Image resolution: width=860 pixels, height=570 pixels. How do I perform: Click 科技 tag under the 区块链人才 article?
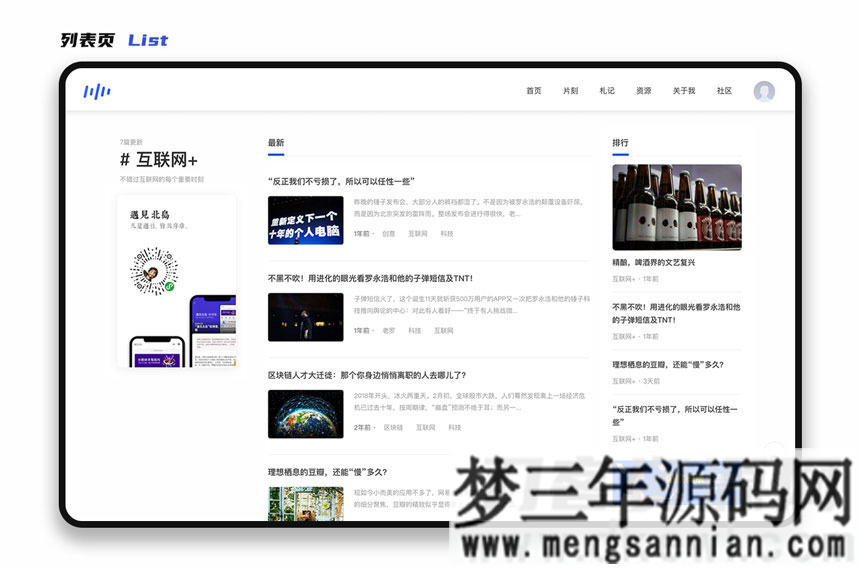coord(455,427)
